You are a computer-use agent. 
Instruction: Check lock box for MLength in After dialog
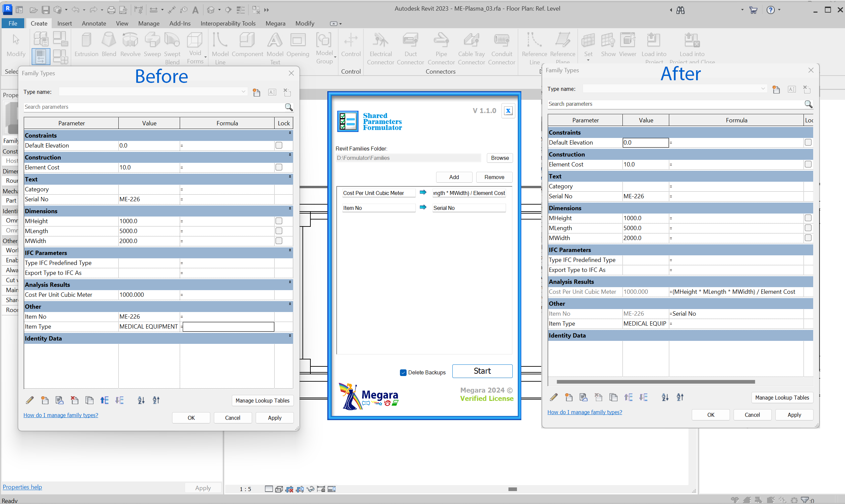[x=808, y=228]
